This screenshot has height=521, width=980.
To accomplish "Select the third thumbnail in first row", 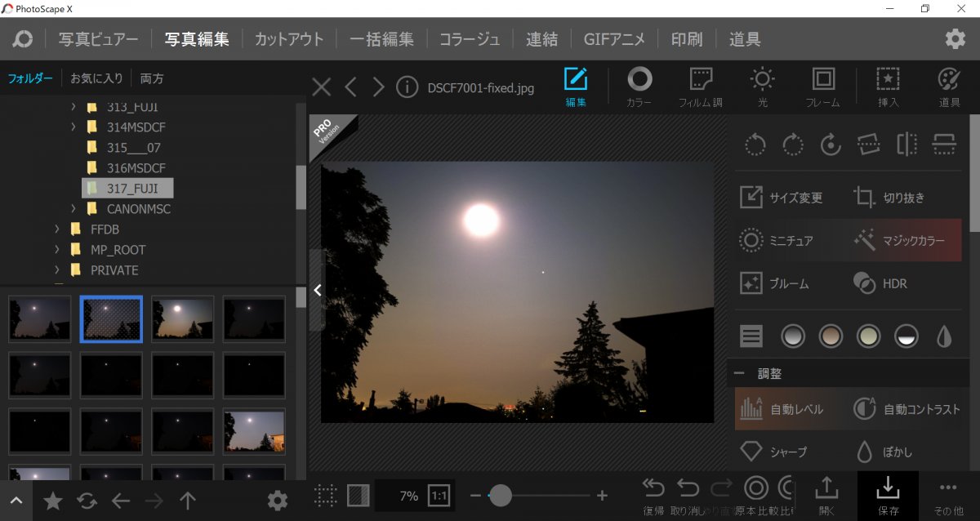I will (182, 318).
